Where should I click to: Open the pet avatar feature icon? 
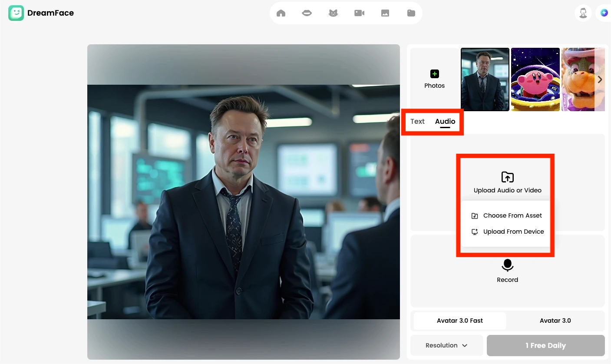click(333, 13)
